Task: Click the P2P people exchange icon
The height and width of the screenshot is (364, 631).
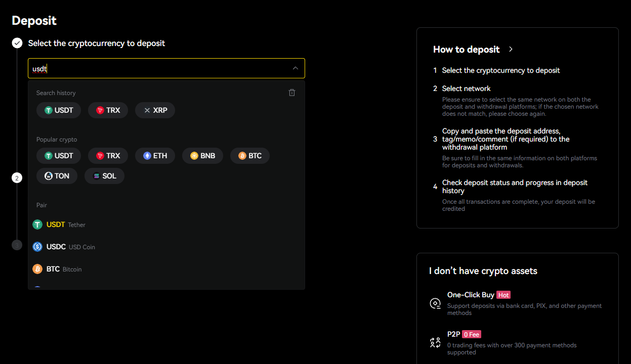Action: click(x=435, y=343)
